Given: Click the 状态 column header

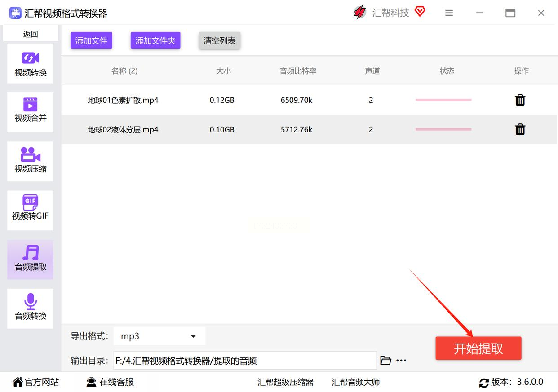Looking at the screenshot, I should 447,71.
